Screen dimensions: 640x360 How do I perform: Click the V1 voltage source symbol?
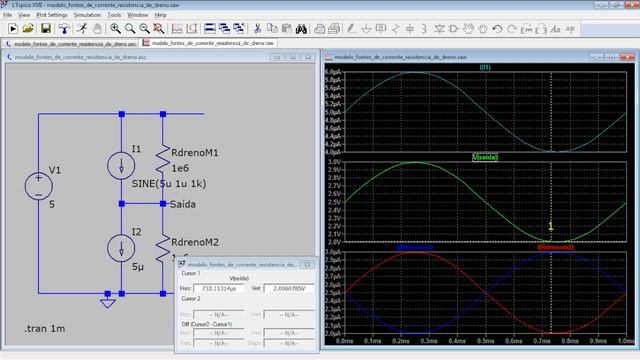pyautogui.click(x=38, y=186)
